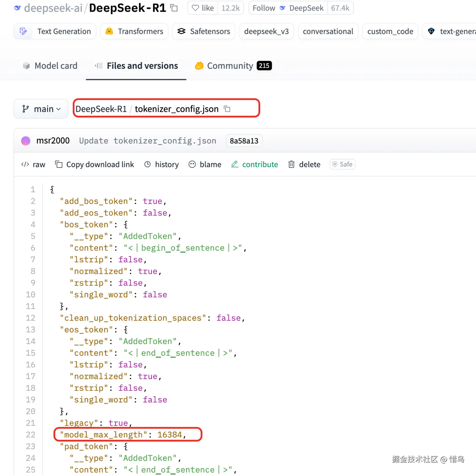Select the Transformers tag
The width and height of the screenshot is (476, 475).
tap(134, 31)
